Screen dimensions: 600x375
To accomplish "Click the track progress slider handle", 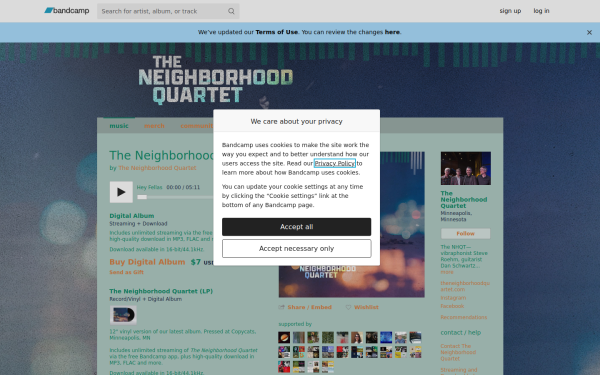I will coord(142,197).
